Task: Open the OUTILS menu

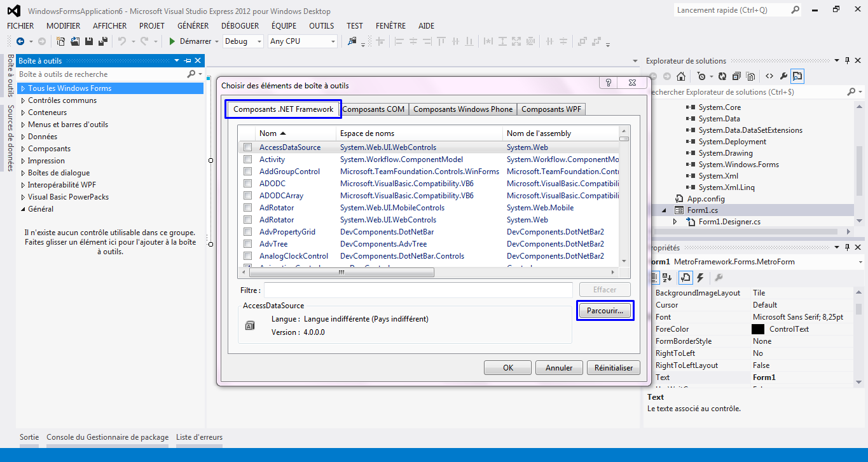Action: (x=321, y=26)
